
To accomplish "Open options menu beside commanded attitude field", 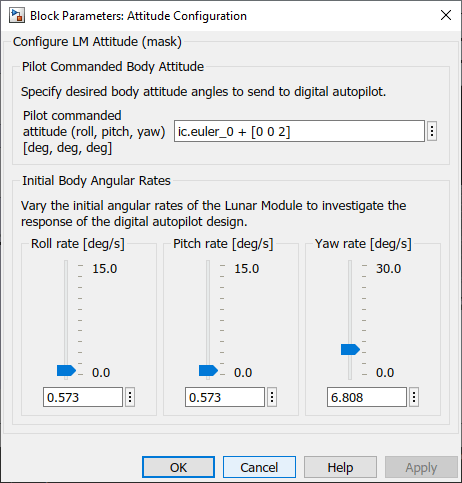I will point(432,131).
